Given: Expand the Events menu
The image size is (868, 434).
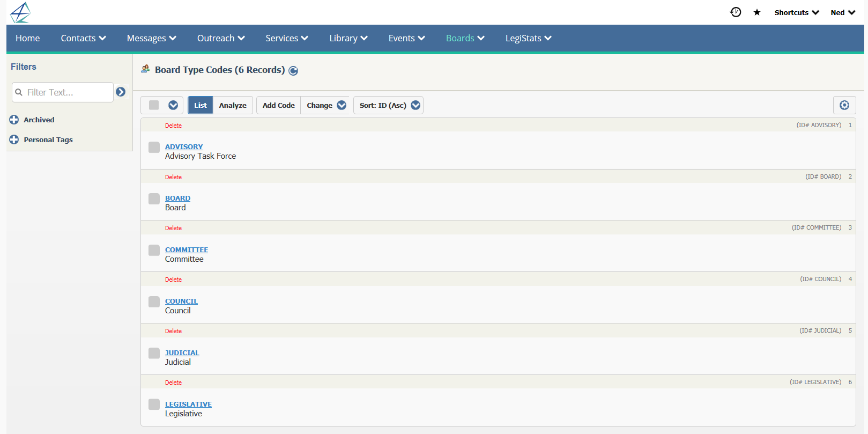Looking at the screenshot, I should 407,38.
